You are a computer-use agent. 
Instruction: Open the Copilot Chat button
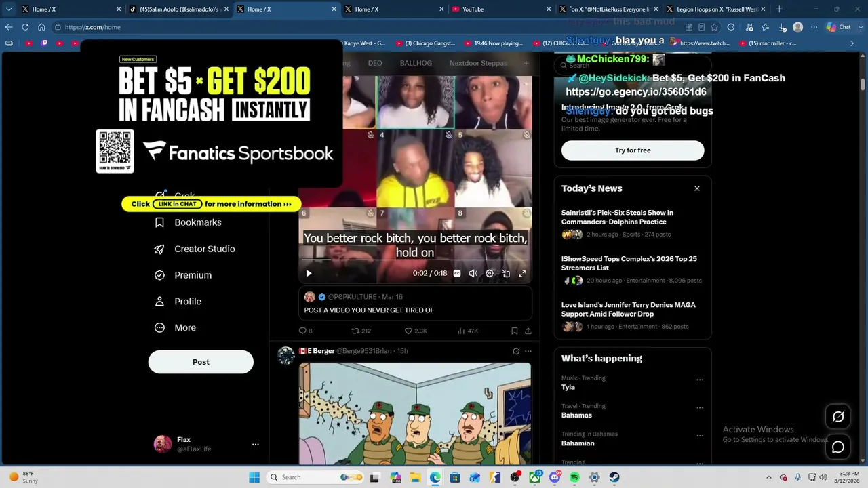(x=839, y=27)
